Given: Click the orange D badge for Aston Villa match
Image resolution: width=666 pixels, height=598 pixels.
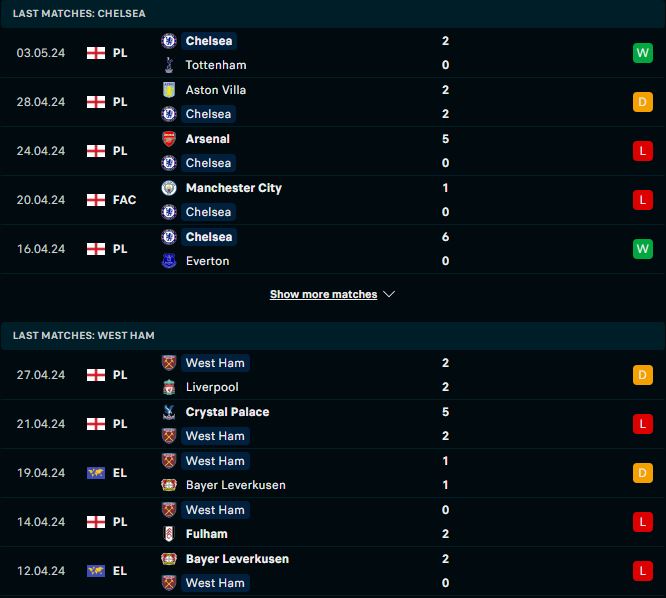Looking at the screenshot, I should pos(643,102).
